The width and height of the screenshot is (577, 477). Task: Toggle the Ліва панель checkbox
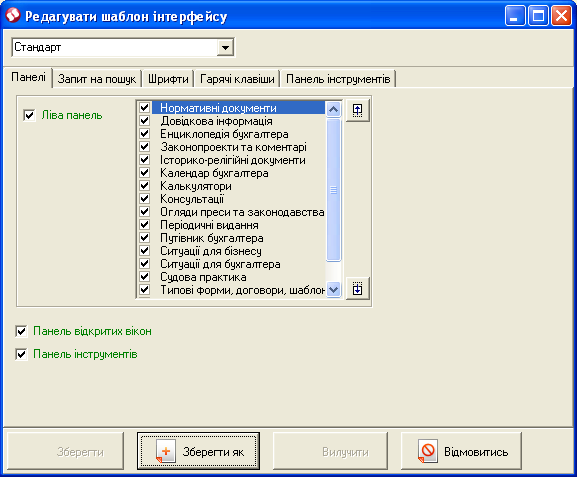click(29, 115)
